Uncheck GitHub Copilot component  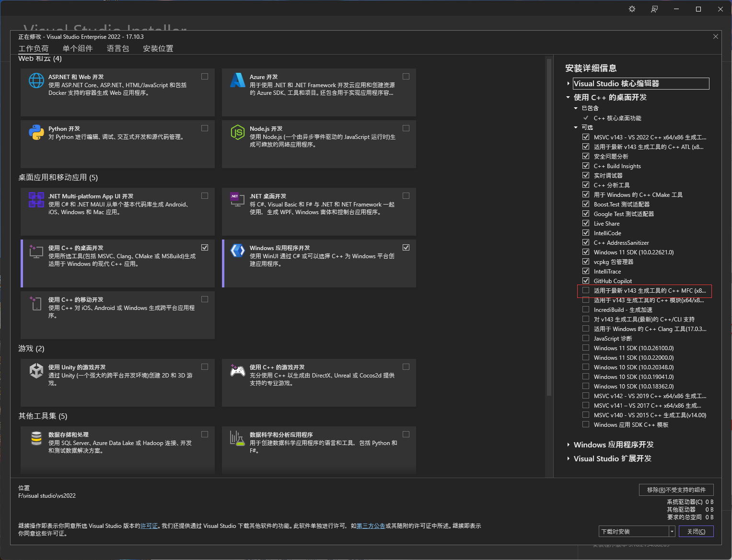pyautogui.click(x=586, y=281)
